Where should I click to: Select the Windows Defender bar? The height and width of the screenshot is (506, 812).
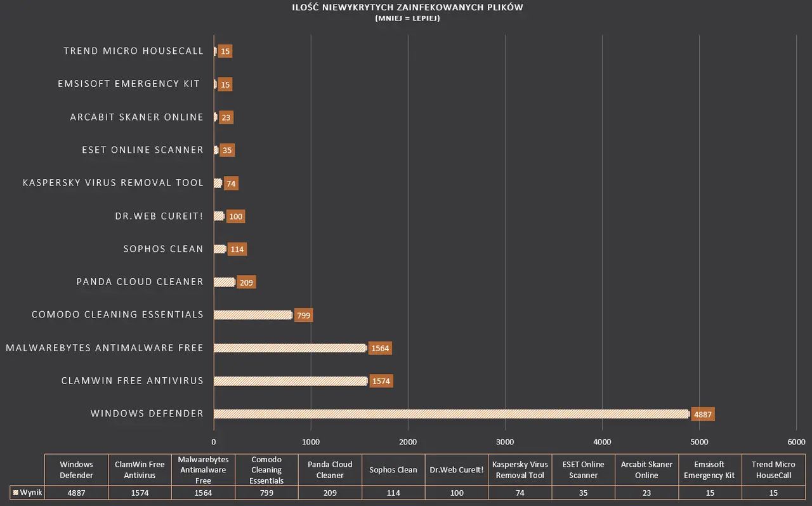click(451, 414)
